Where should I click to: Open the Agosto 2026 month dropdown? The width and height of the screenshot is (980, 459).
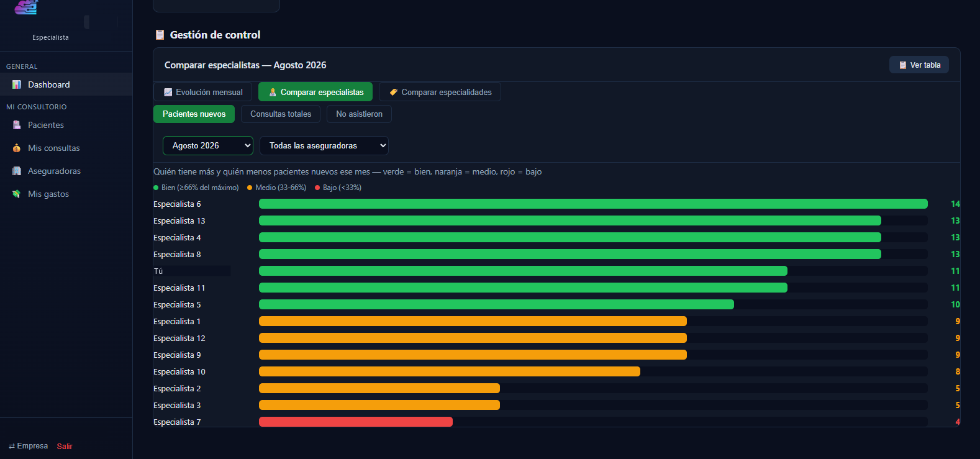pyautogui.click(x=208, y=145)
